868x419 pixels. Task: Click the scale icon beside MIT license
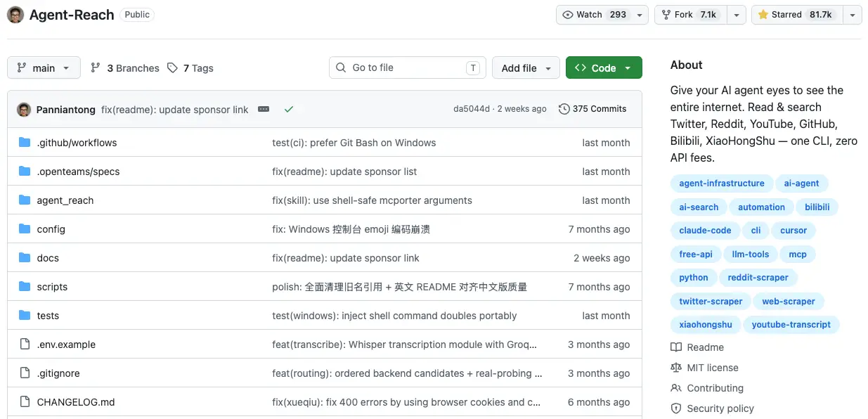(x=676, y=368)
